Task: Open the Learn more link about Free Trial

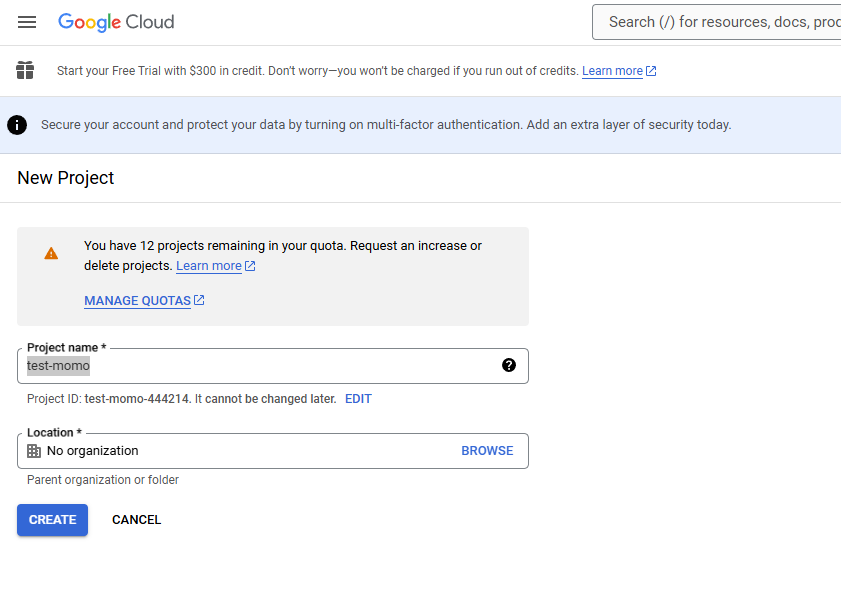Action: [612, 71]
